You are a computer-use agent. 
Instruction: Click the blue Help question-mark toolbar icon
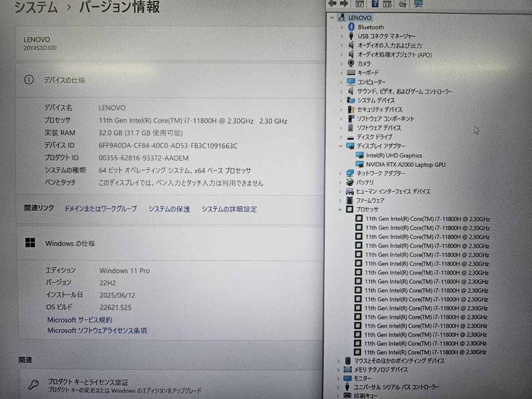coord(375,4)
